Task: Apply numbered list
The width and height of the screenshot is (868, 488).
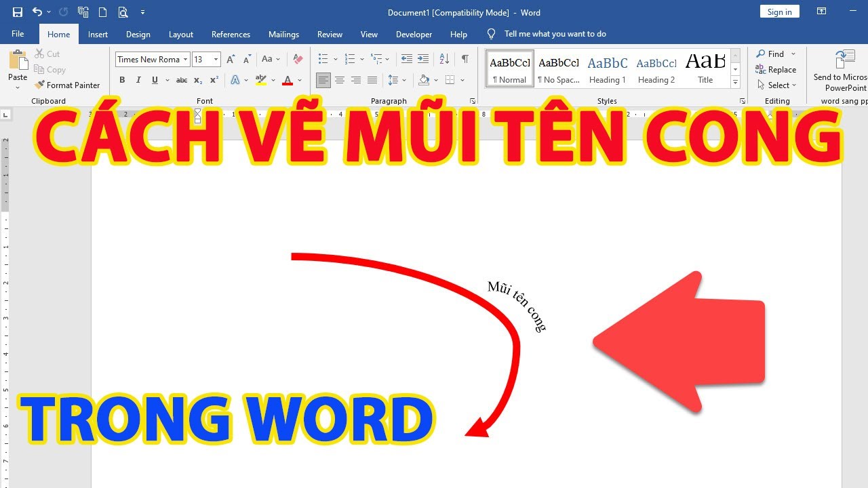Action: (x=349, y=59)
